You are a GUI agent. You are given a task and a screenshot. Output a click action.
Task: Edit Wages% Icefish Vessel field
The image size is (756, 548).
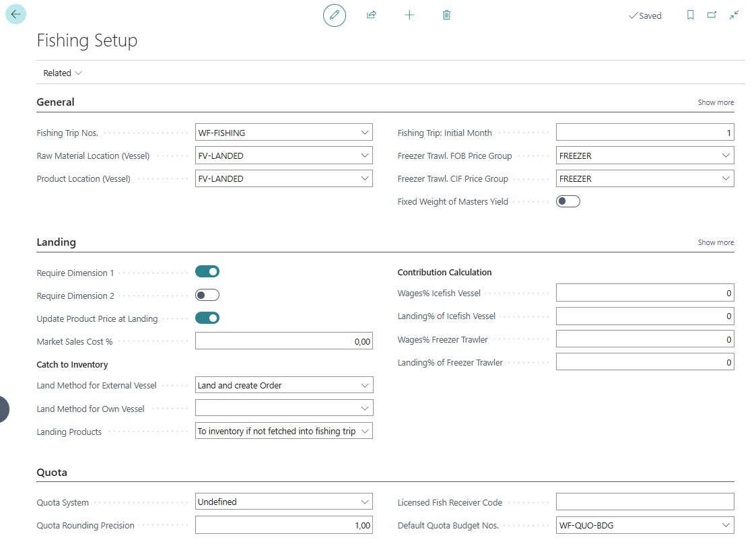(645, 293)
